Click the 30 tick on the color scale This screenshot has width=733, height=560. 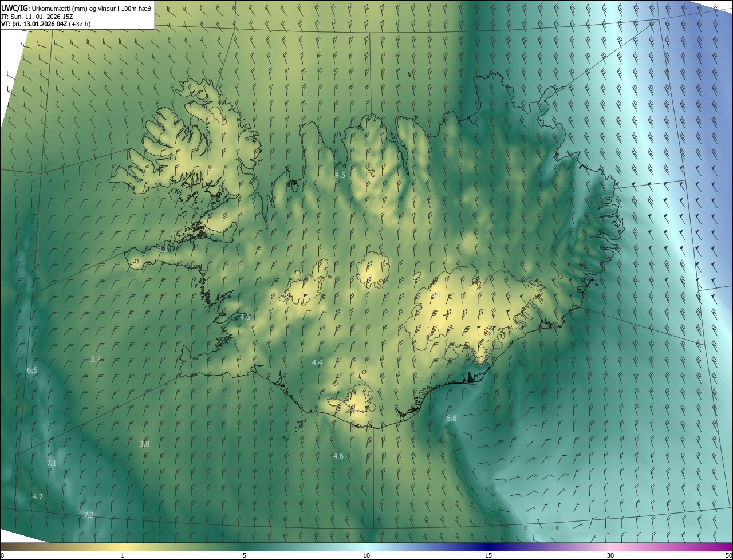point(610,555)
